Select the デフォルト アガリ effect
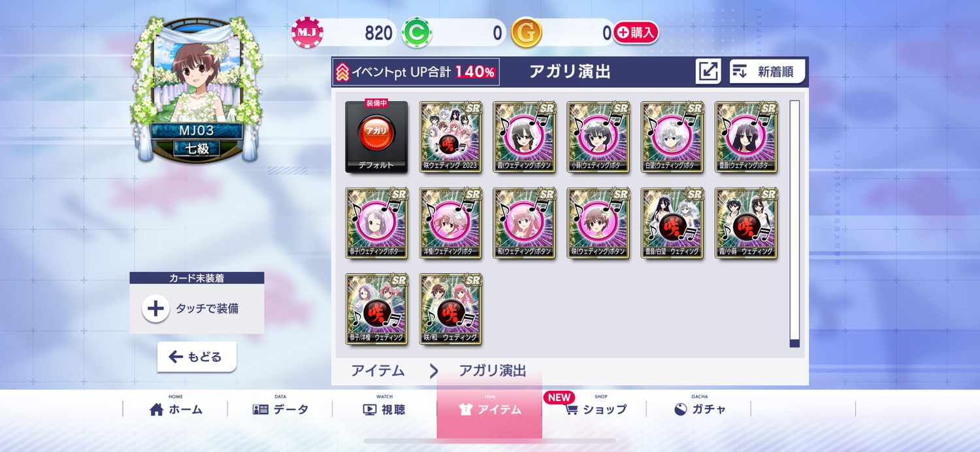This screenshot has height=452, width=980. pyautogui.click(x=376, y=137)
